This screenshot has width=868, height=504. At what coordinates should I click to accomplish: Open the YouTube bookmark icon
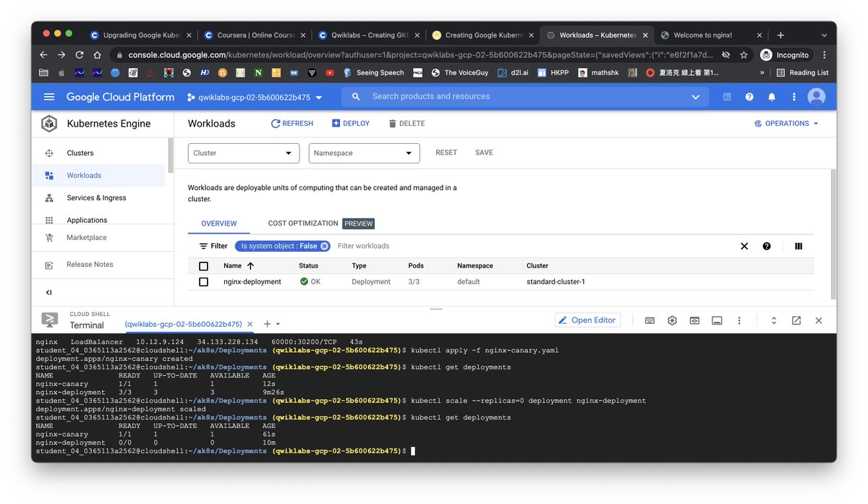(330, 72)
